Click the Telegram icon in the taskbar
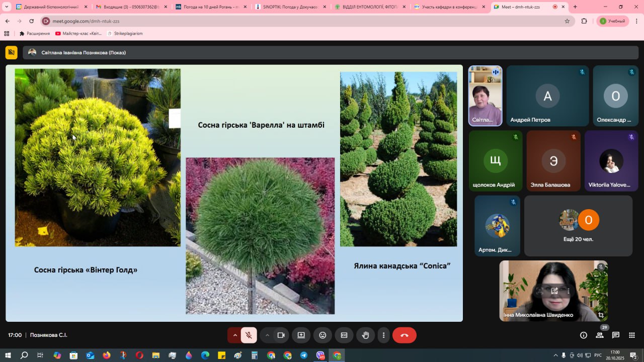This screenshot has height=362, width=644. pyautogui.click(x=303, y=355)
